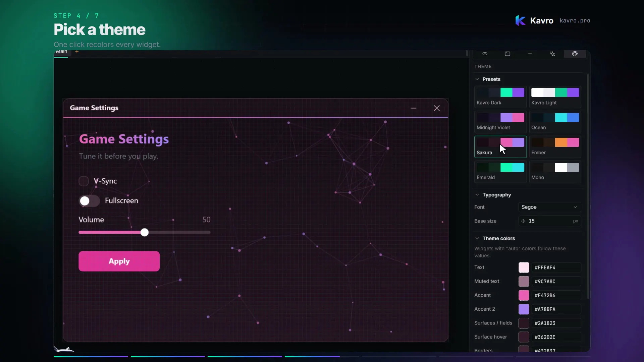Open the Accent 2 color swatch

tap(524, 309)
